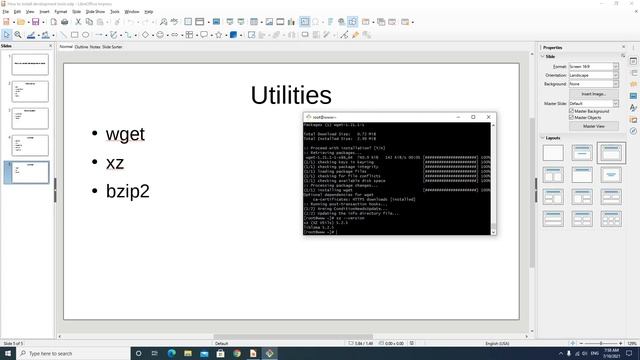This screenshot has height=360, width=640.
Task: Select the Ellipse drawing tool
Action: click(86, 35)
